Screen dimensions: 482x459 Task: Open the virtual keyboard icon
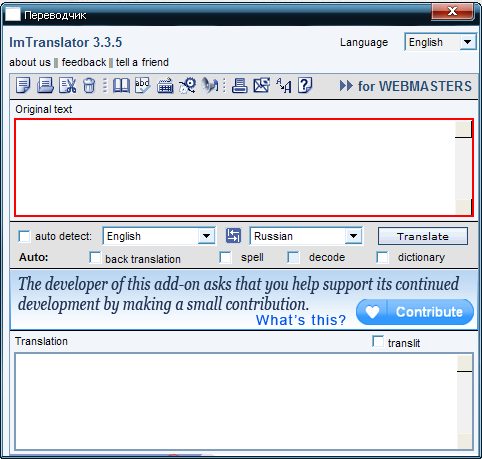[165, 85]
